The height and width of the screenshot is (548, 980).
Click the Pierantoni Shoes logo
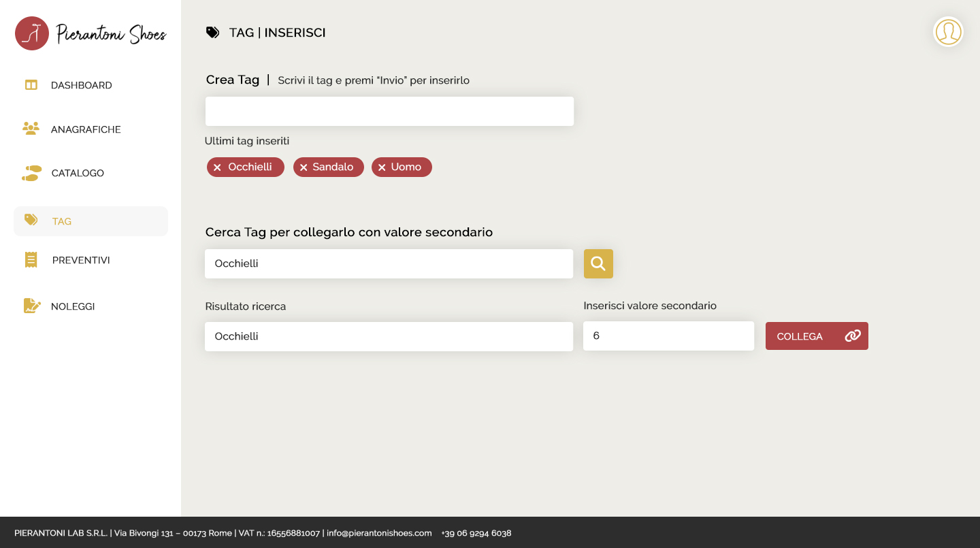tap(90, 33)
